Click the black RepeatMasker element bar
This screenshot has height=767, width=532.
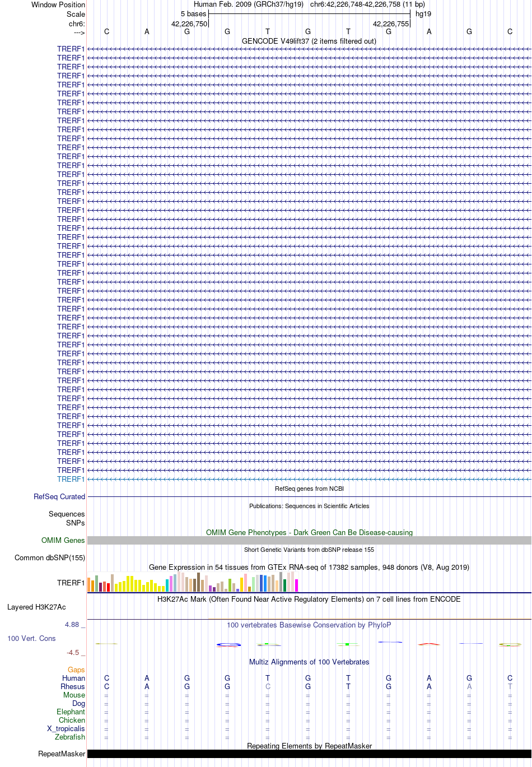[x=309, y=754]
